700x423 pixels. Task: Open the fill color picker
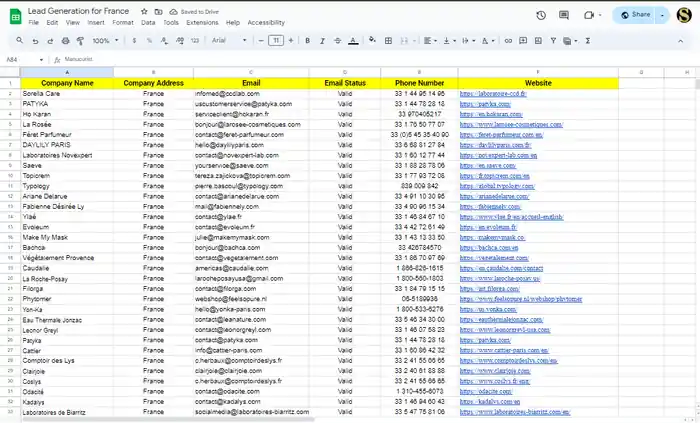pos(372,40)
